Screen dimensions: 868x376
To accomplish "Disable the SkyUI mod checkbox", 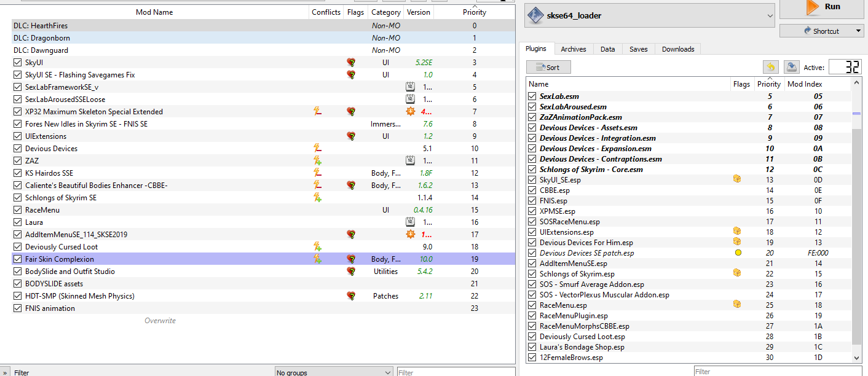I will (17, 63).
